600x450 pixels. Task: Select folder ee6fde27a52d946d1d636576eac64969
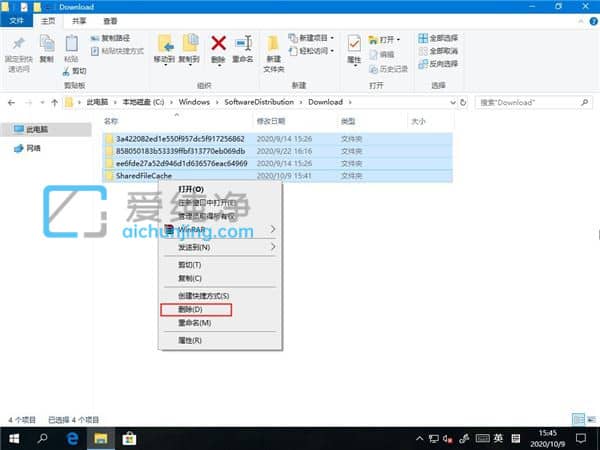click(x=277, y=163)
